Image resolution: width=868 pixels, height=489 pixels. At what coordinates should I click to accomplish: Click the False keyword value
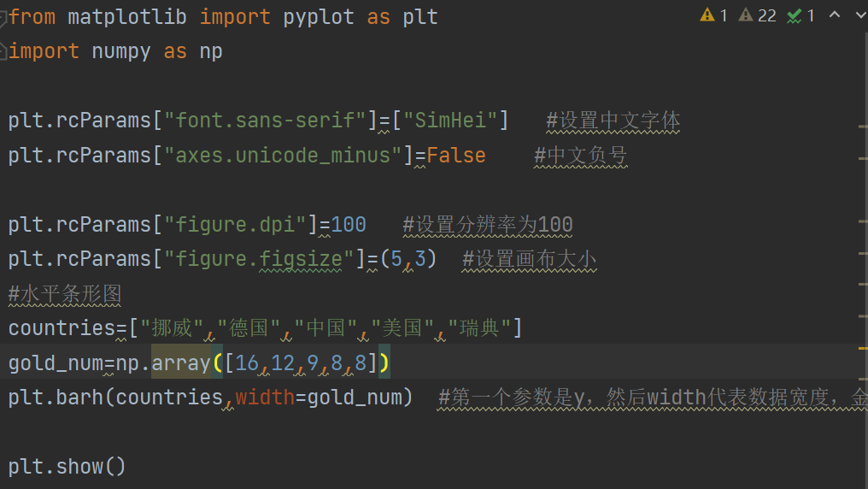tap(456, 156)
